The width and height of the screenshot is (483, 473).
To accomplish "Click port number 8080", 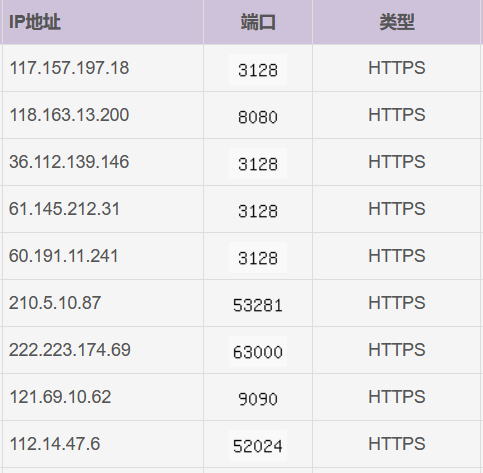I will tap(258, 117).
